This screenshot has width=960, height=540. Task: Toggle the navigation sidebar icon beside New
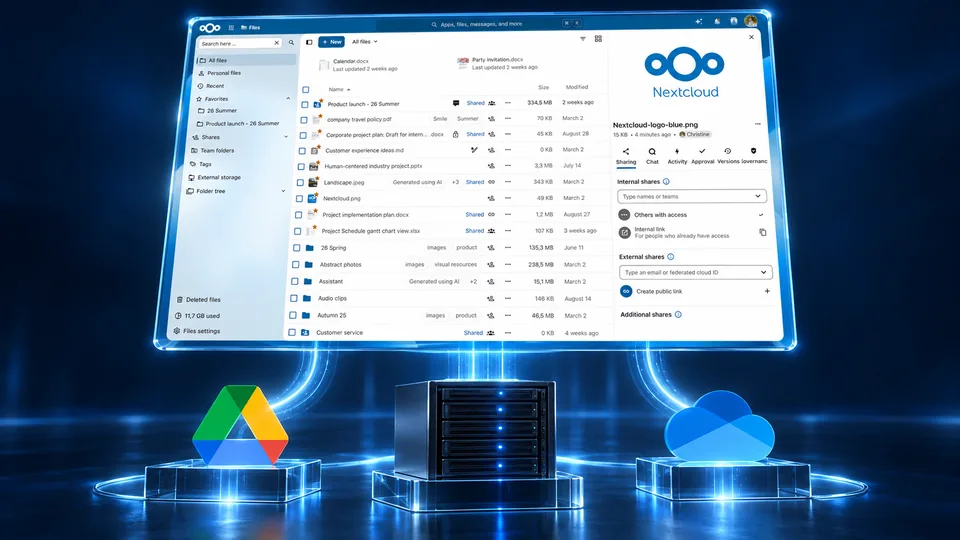pyautogui.click(x=309, y=42)
